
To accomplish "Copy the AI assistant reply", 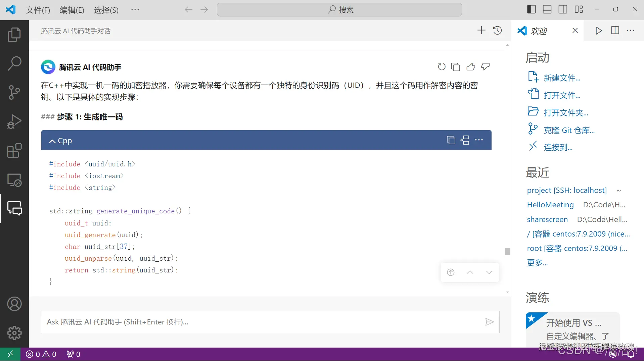I will pyautogui.click(x=456, y=67).
